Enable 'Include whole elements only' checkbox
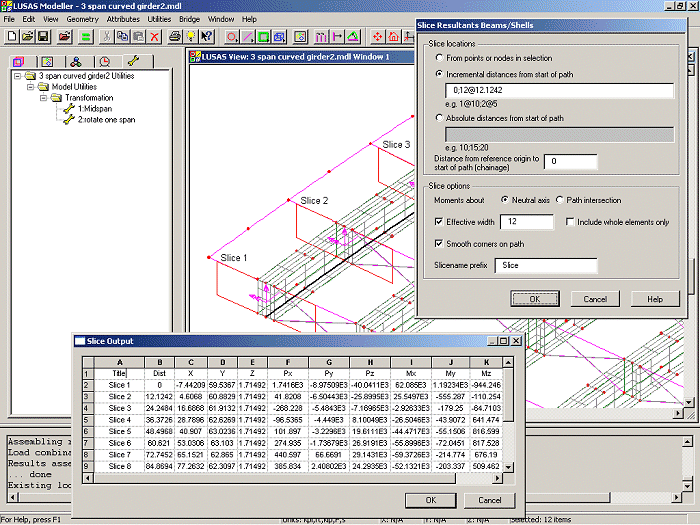This screenshot has width=700, height=525. [570, 221]
